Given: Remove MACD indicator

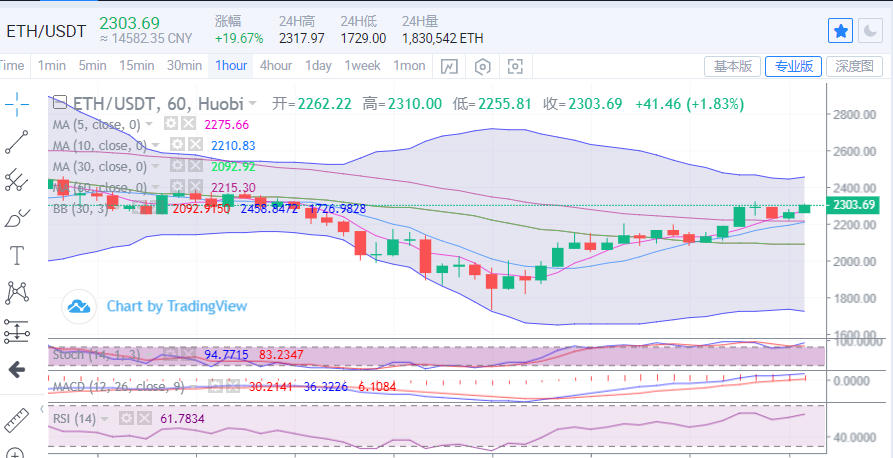Looking at the screenshot, I should pyautogui.click(x=233, y=387).
